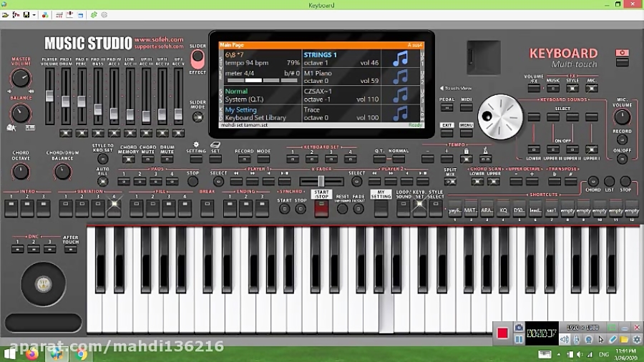The width and height of the screenshot is (644, 362).
Task: Toggle CHORD MUTE button
Action: click(x=147, y=159)
